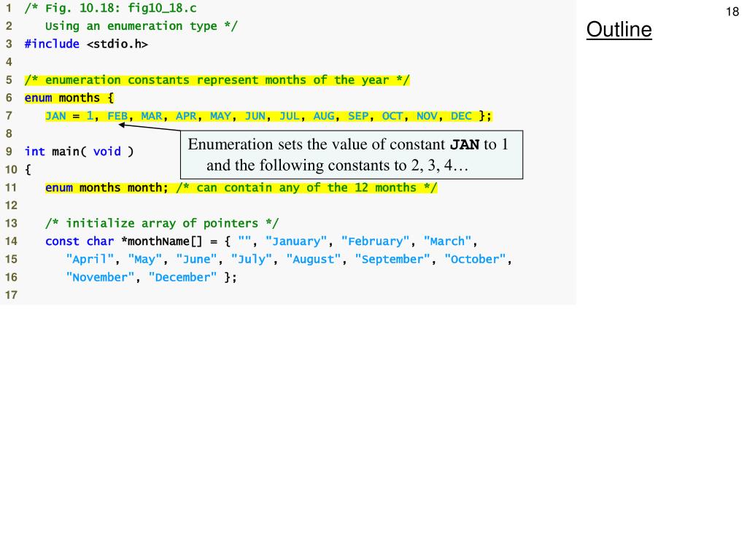The image size is (747, 560).
Task: Click the "September" string
Action: tap(392, 260)
